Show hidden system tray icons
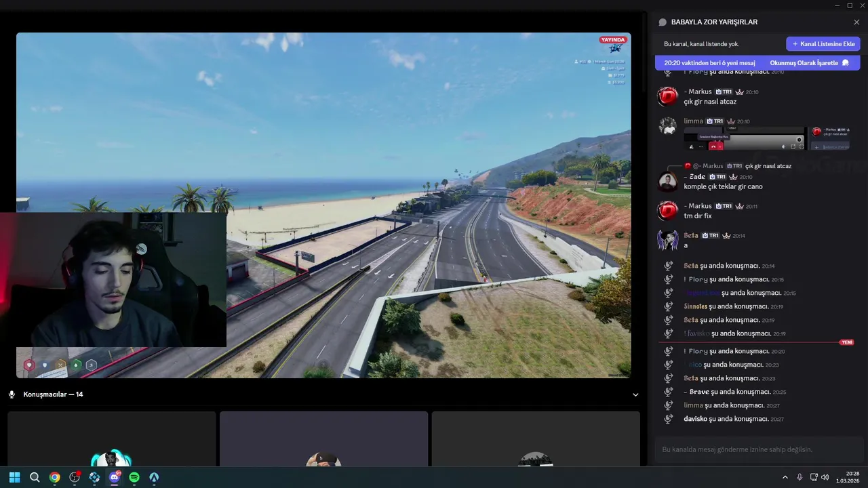The width and height of the screenshot is (868, 488). coord(785,477)
